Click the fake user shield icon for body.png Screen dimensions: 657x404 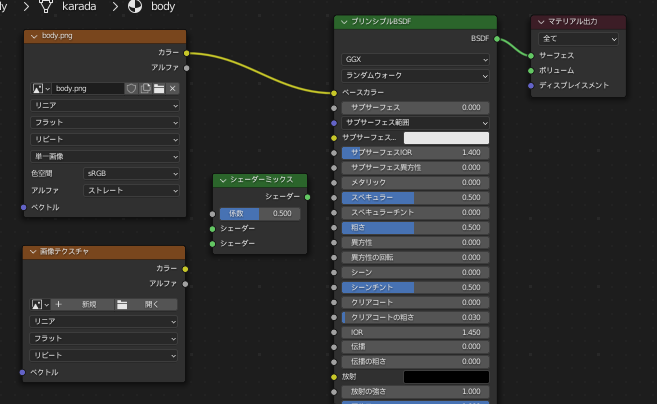click(x=131, y=88)
